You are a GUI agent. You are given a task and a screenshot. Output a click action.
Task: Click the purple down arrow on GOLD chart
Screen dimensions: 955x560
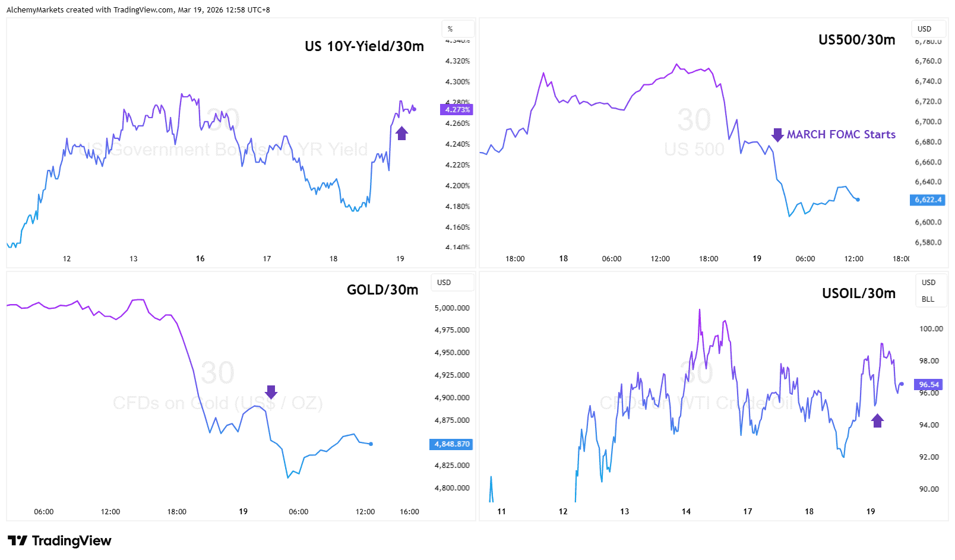(271, 392)
